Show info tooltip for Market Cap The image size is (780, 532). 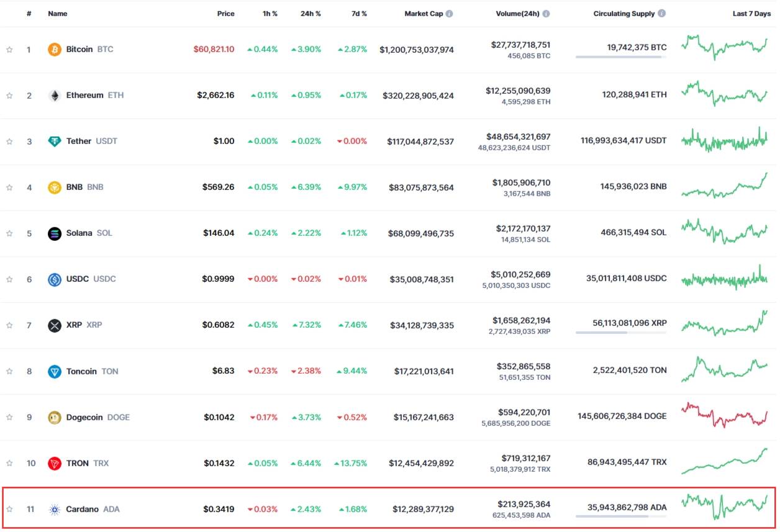[x=449, y=13]
